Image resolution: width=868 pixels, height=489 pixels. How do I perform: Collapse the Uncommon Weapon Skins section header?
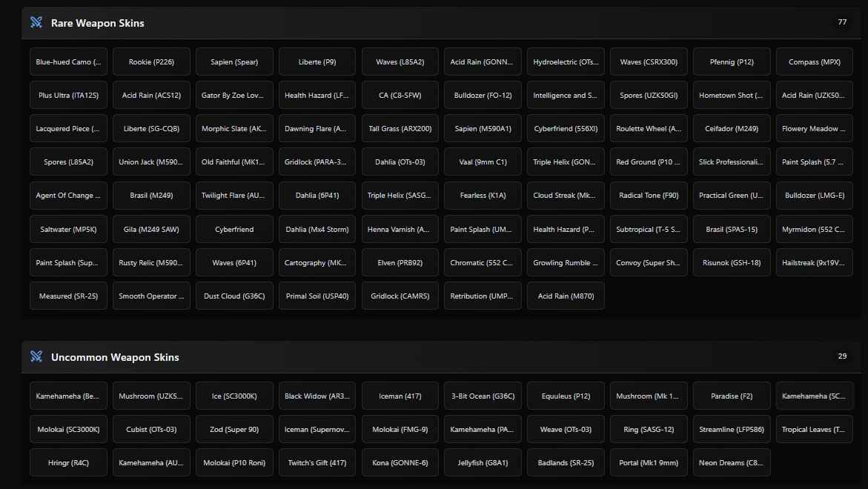[x=115, y=357]
